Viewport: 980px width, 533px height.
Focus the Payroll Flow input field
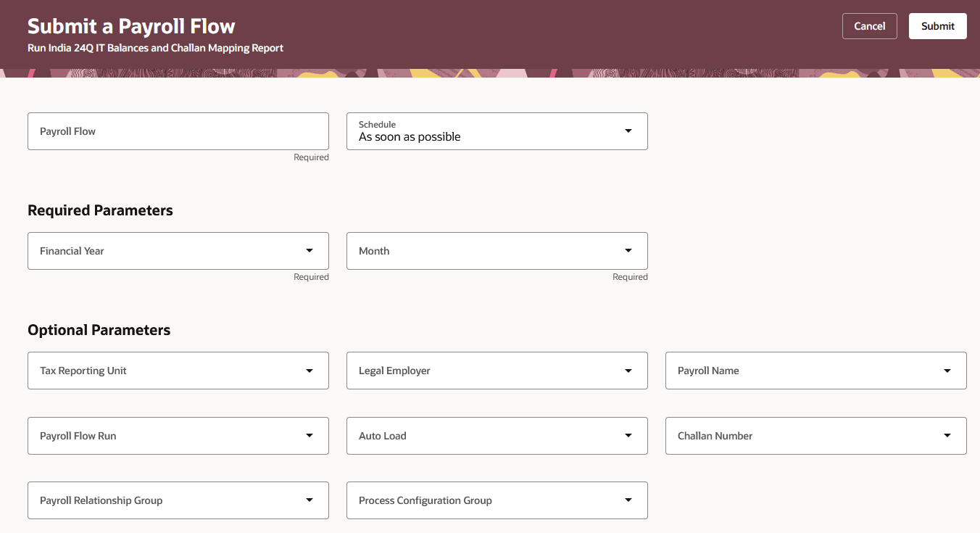click(x=178, y=131)
